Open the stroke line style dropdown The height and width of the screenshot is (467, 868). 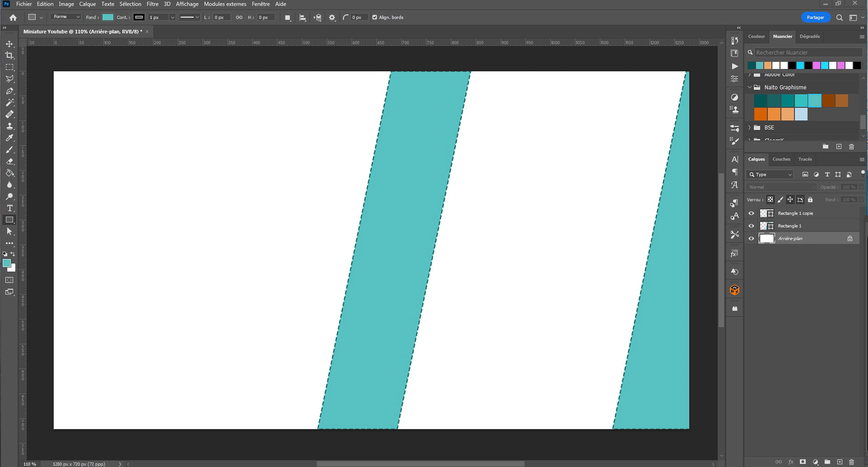(189, 18)
